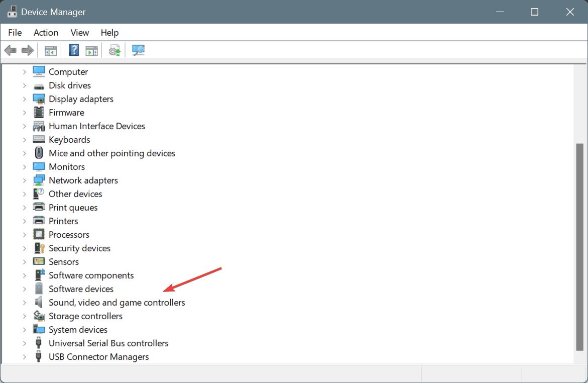This screenshot has width=588, height=383.
Task: Click the Update device driver toolbar icon
Action: [x=115, y=50]
